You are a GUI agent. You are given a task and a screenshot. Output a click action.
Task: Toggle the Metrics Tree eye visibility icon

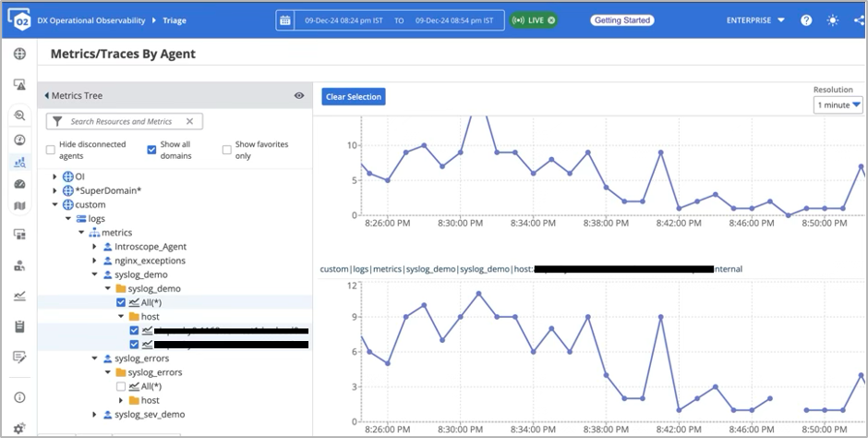click(299, 95)
